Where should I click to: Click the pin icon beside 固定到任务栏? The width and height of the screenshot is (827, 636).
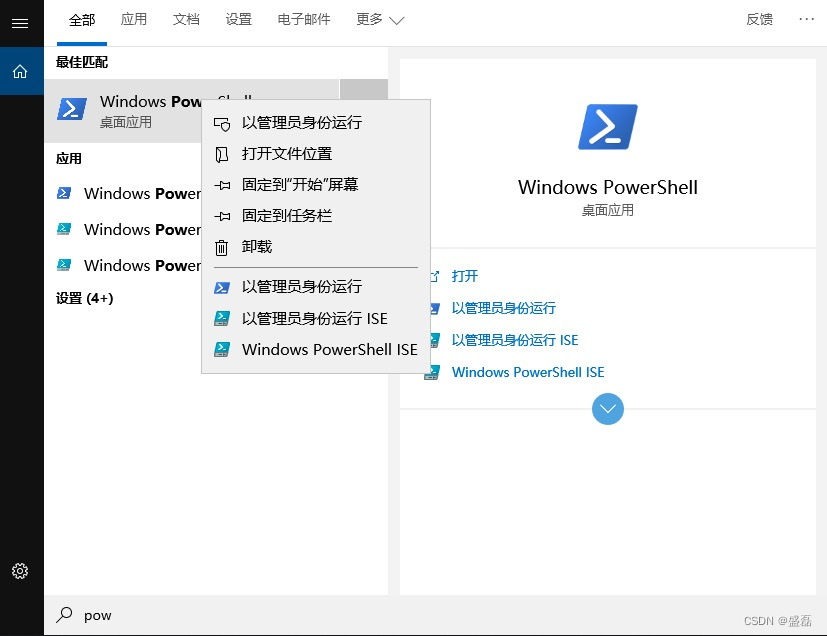coord(222,216)
